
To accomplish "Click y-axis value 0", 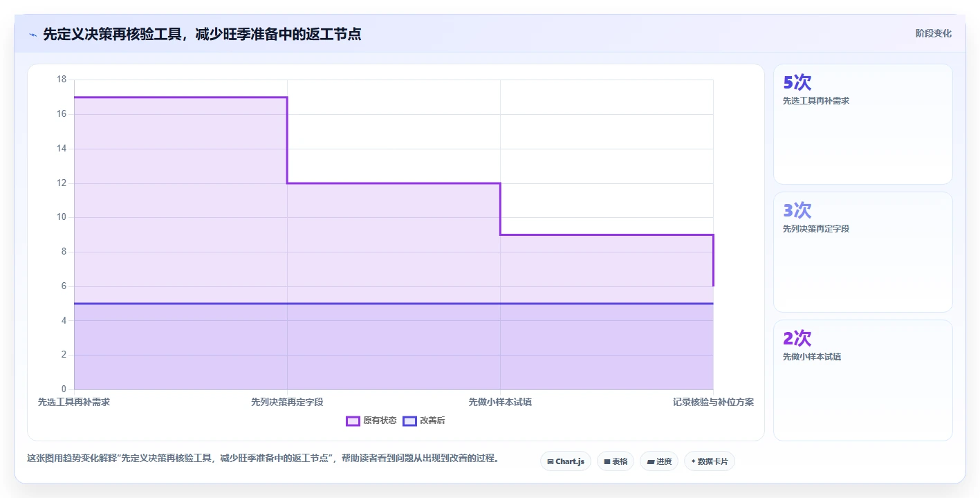I will click(x=64, y=389).
